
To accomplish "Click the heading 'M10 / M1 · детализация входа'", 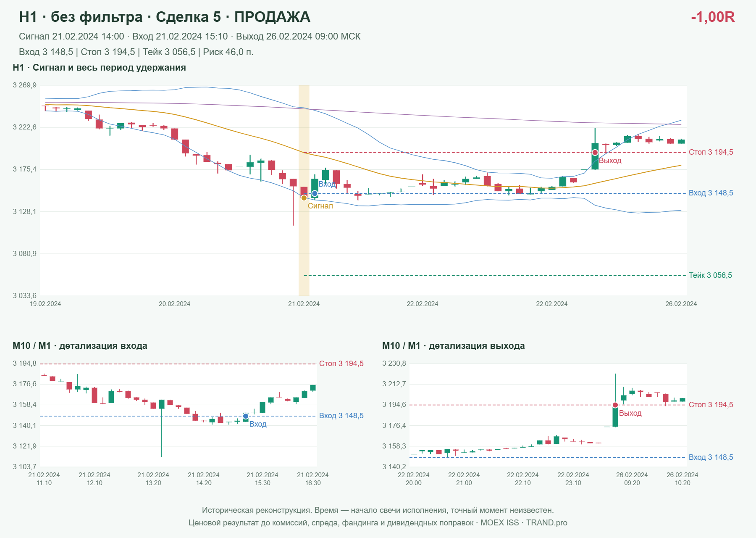I will (80, 346).
